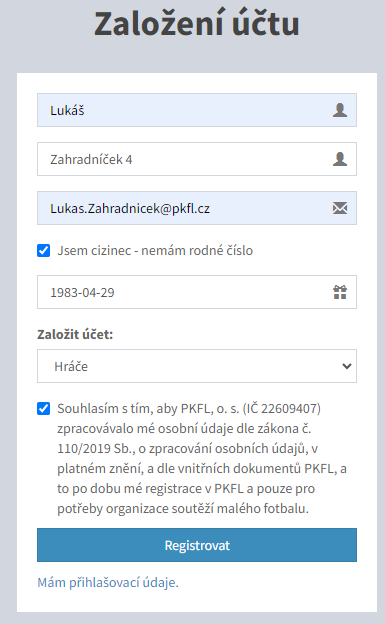Open the 'Mám přihlašovací údaje.' link
This screenshot has height=624, width=385.
coord(108,583)
